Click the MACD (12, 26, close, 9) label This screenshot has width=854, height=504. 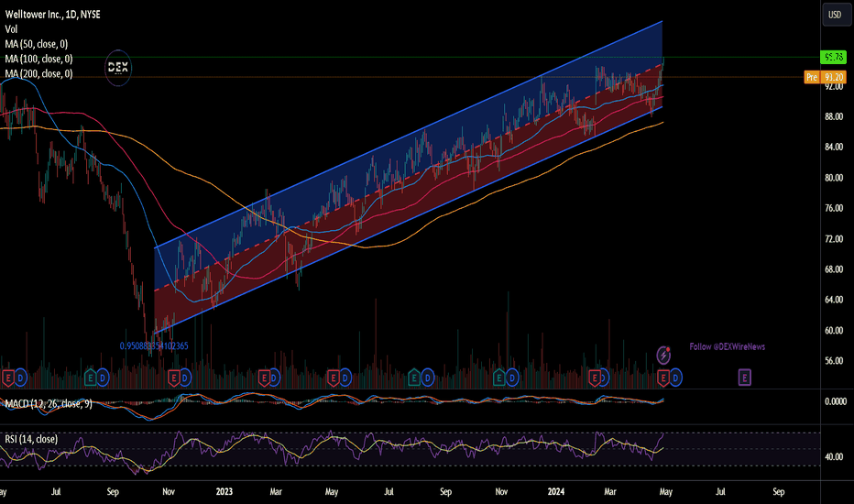tap(49, 403)
